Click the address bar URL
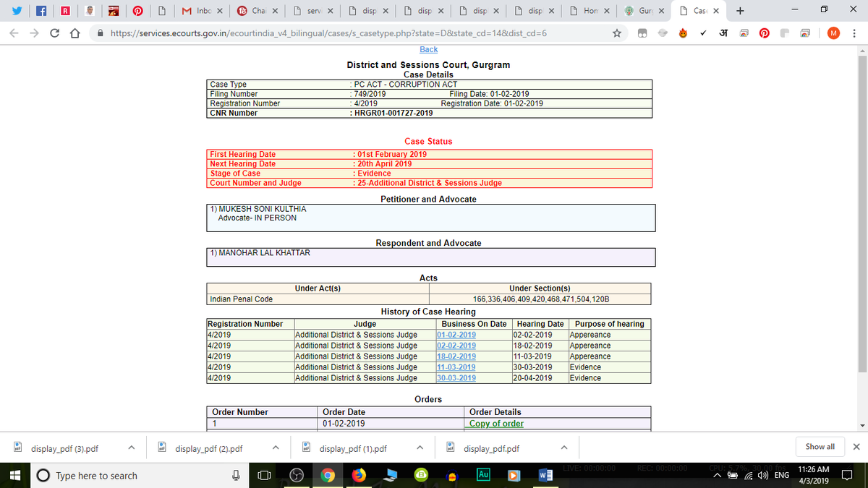868x488 pixels. (329, 33)
